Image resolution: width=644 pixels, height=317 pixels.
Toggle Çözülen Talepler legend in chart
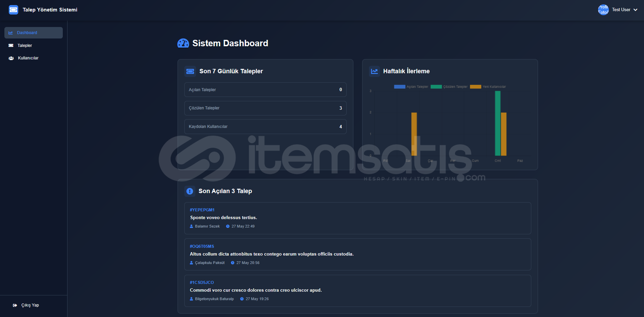449,87
